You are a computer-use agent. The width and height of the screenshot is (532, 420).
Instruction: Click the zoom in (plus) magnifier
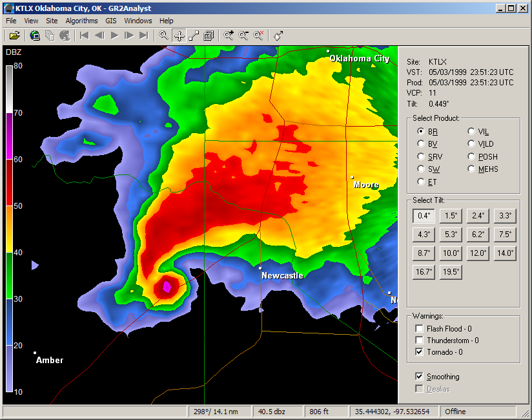pos(229,36)
